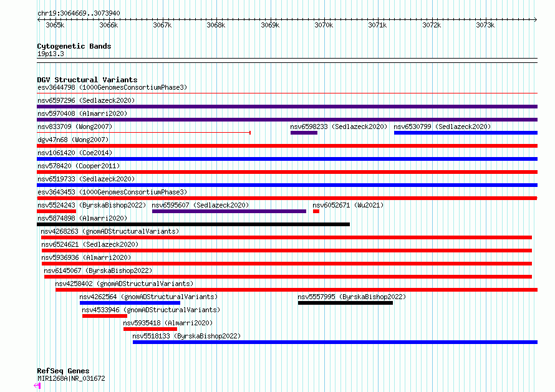The height and width of the screenshot is (392, 555).
Task: Open nsv5970408 (Almarri2020) variant label
Action: (82, 113)
